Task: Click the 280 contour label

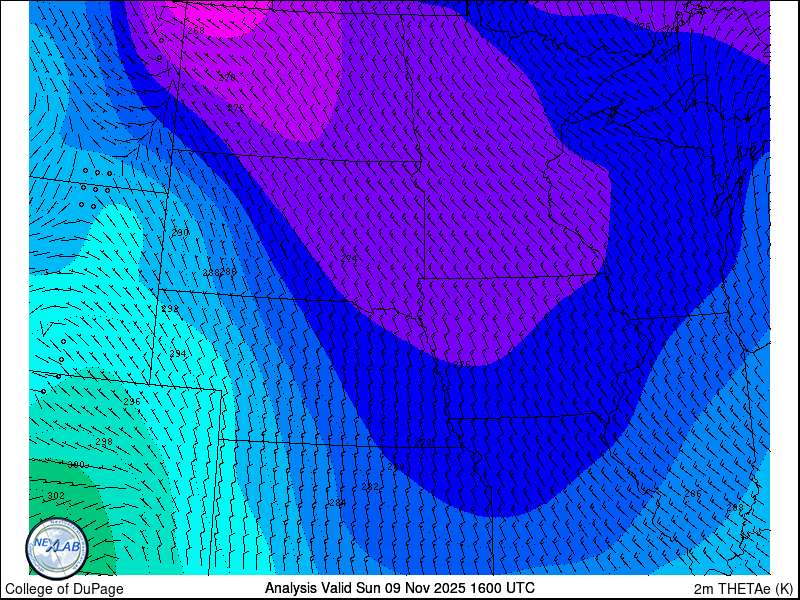Action: click(395, 467)
